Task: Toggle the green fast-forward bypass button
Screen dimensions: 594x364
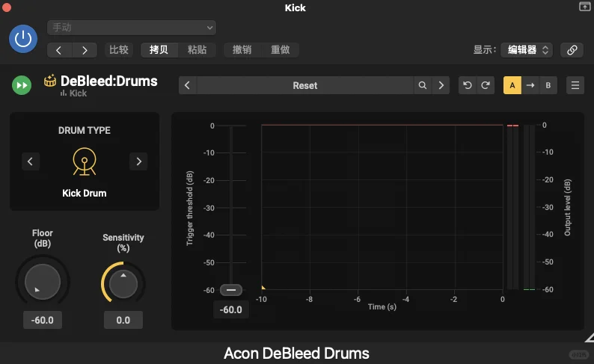Action: point(22,85)
